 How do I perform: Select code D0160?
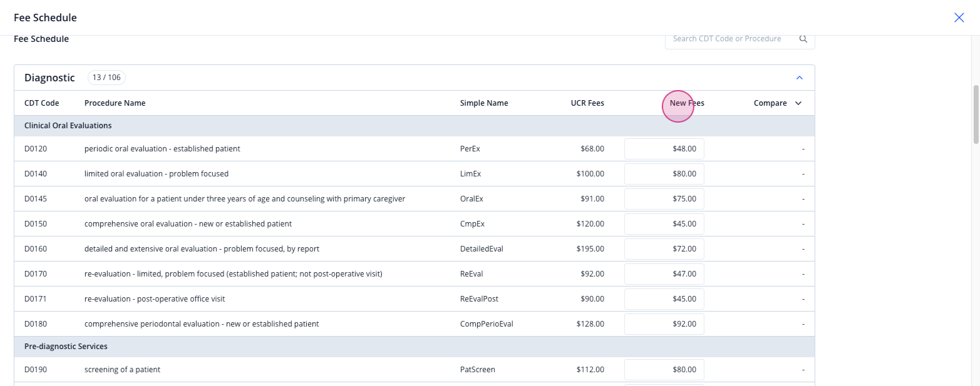click(x=36, y=249)
